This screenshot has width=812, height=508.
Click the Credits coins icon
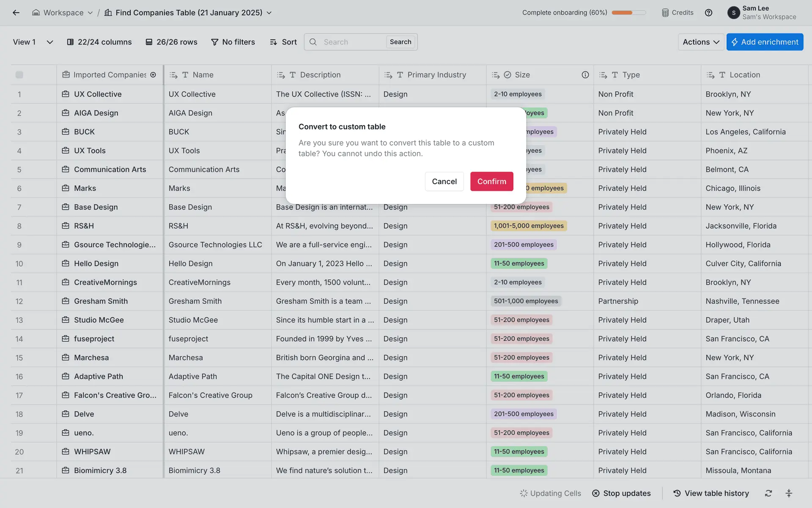click(665, 13)
